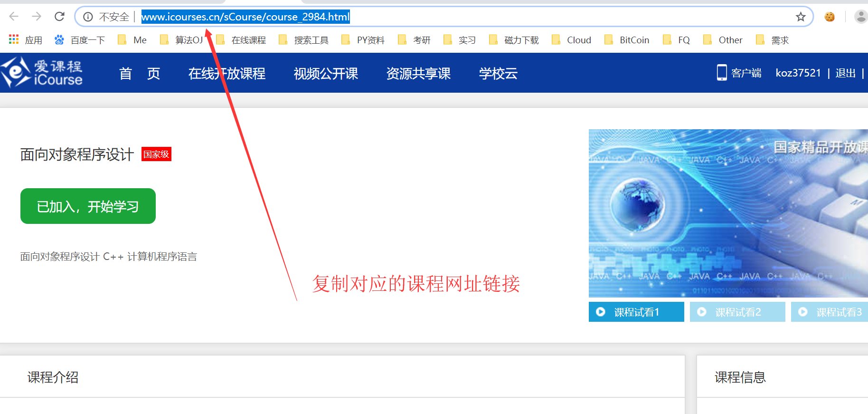Open the 考研 bookmark folder
This screenshot has height=414, width=868.
(x=414, y=40)
